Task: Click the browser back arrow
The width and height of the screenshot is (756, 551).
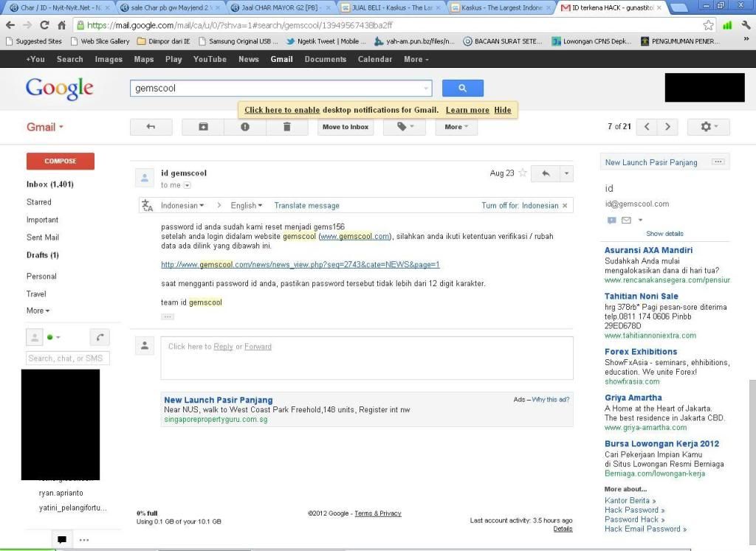Action: [x=10, y=25]
